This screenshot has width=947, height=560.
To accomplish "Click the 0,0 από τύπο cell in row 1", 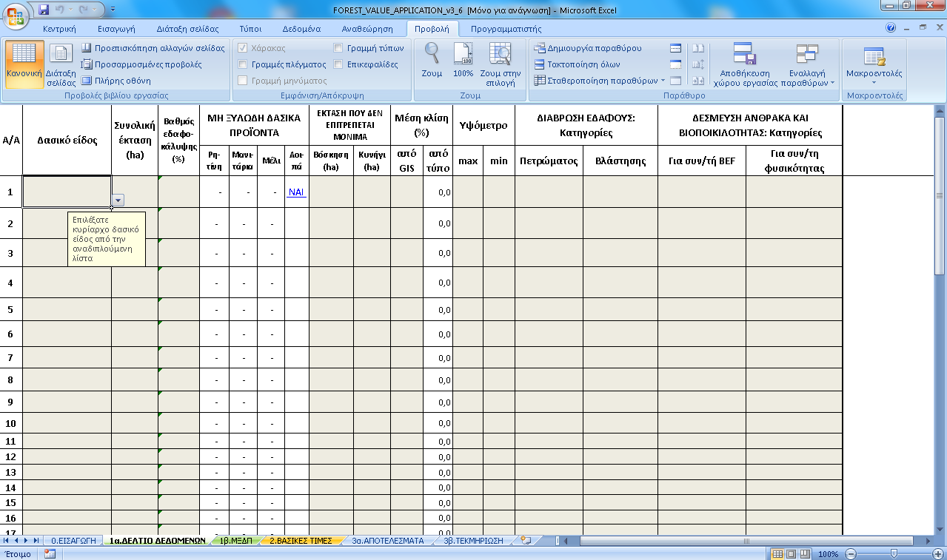I will click(x=437, y=192).
